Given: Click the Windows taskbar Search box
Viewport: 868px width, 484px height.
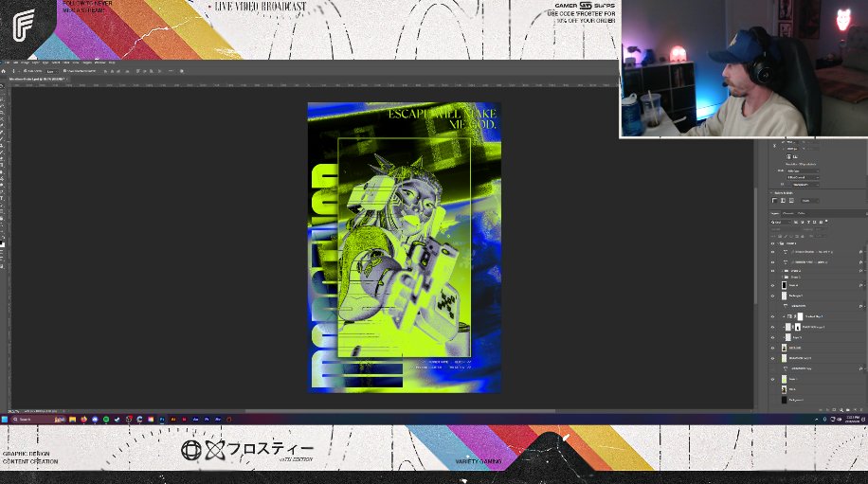Looking at the screenshot, I should click(x=38, y=420).
